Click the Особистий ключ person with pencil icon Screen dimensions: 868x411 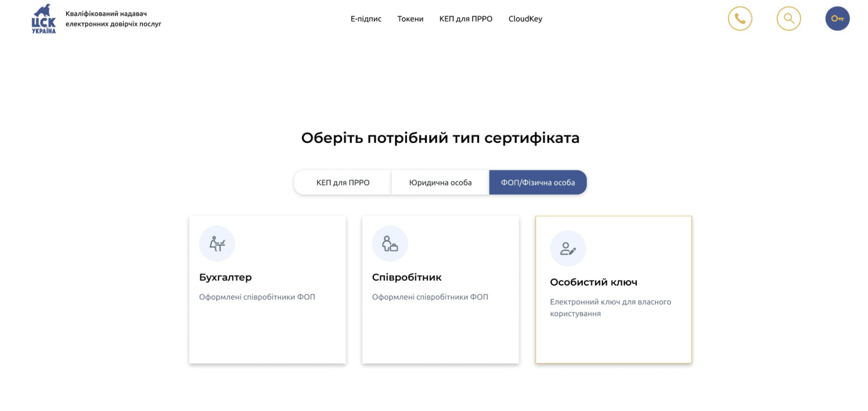[x=568, y=248]
